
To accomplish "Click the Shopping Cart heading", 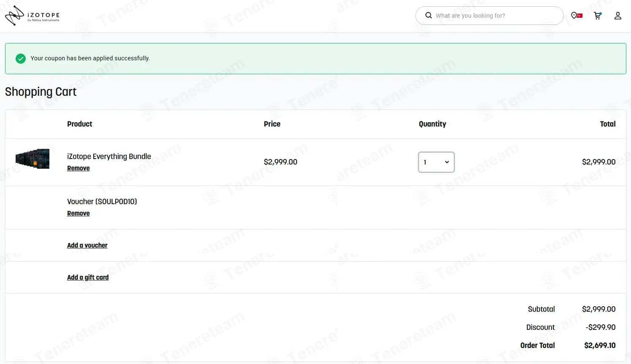I will pyautogui.click(x=41, y=92).
